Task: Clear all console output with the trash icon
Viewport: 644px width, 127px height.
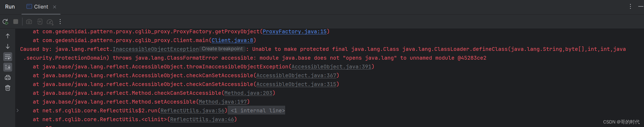Action: tap(8, 88)
